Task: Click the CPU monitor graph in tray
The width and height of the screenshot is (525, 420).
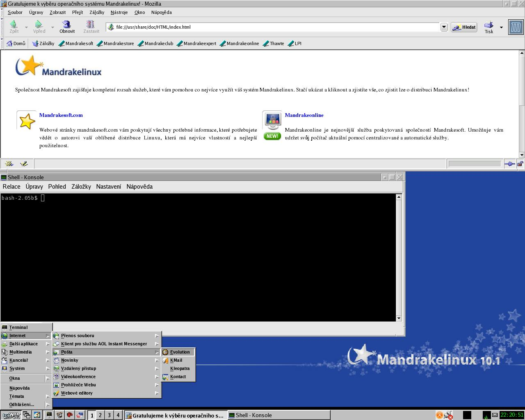Action: [x=487, y=415]
